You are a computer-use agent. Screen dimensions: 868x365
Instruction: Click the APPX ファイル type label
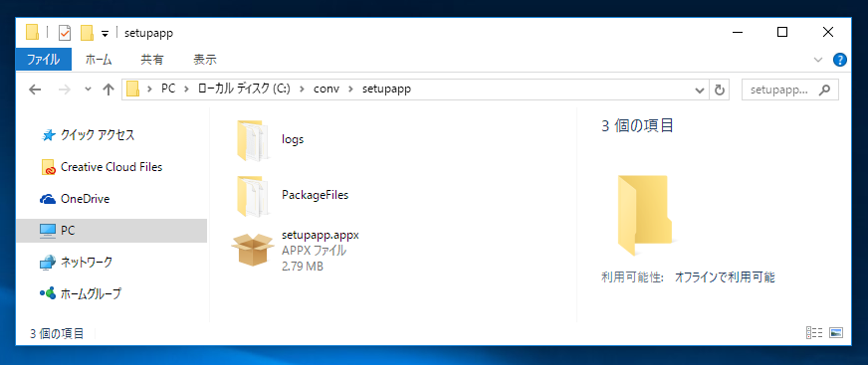point(314,251)
